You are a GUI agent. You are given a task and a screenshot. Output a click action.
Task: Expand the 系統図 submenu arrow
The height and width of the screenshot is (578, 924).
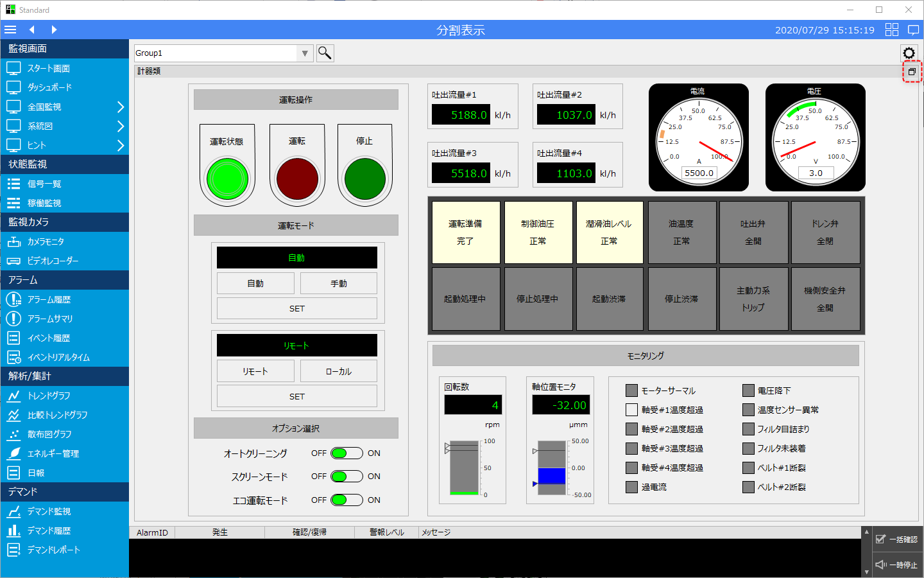pos(120,127)
